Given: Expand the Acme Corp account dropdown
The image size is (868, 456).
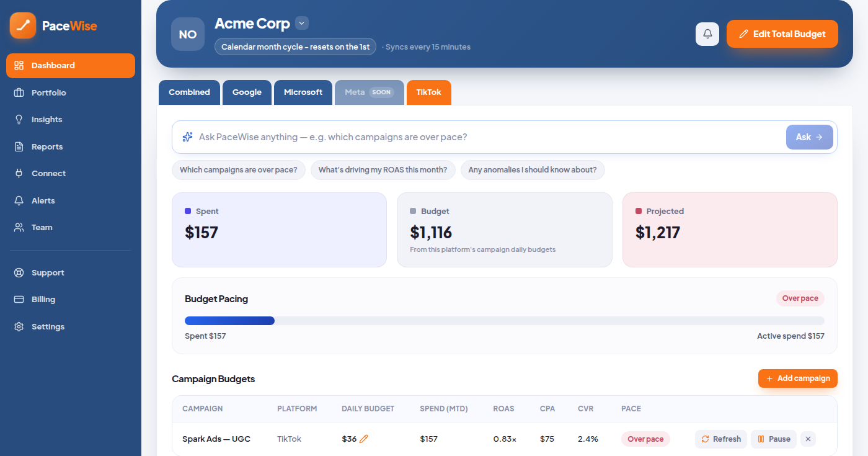Looking at the screenshot, I should pyautogui.click(x=302, y=24).
